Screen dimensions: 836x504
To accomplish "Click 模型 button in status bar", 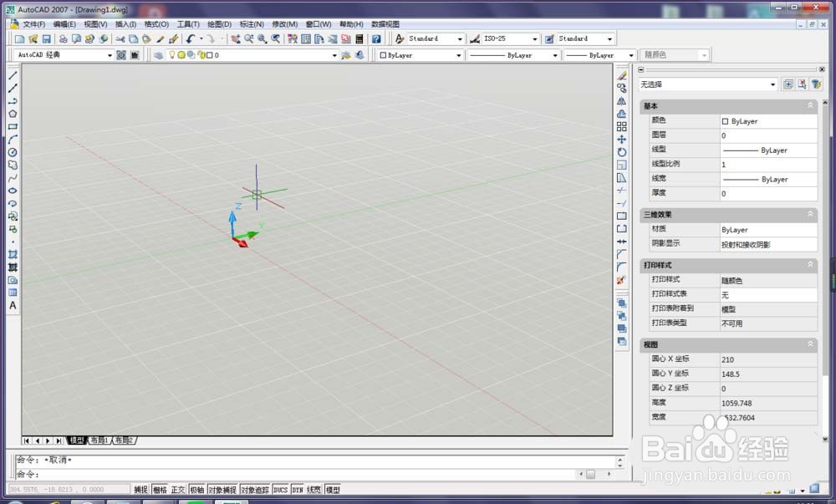I will [333, 490].
